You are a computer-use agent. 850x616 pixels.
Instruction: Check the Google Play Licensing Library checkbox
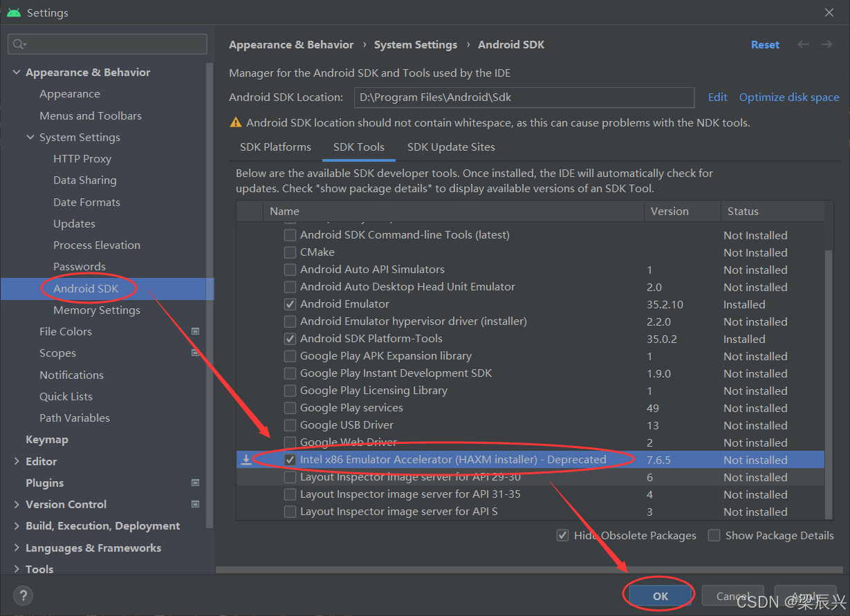[x=290, y=391]
